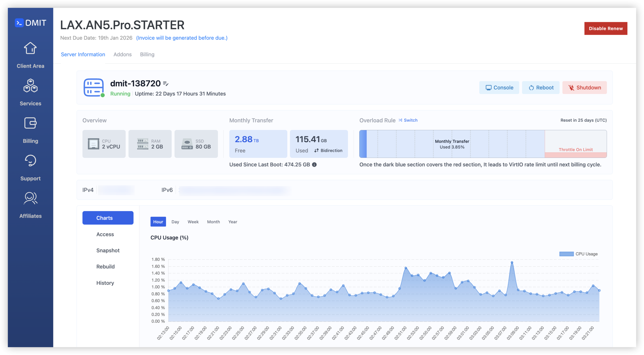Click the Monthly Transfer usage bar
This screenshot has width=644, height=355.
click(x=452, y=144)
